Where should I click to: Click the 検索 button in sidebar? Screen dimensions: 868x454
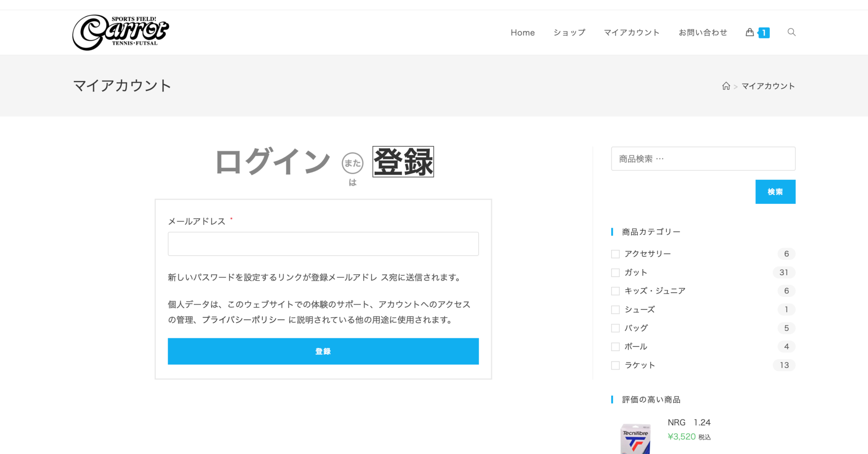point(775,192)
